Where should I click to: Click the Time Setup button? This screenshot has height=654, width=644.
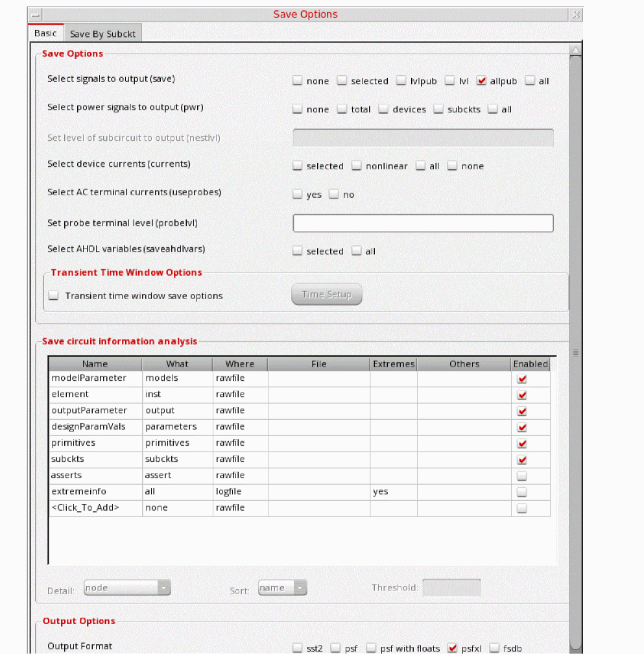click(x=327, y=295)
